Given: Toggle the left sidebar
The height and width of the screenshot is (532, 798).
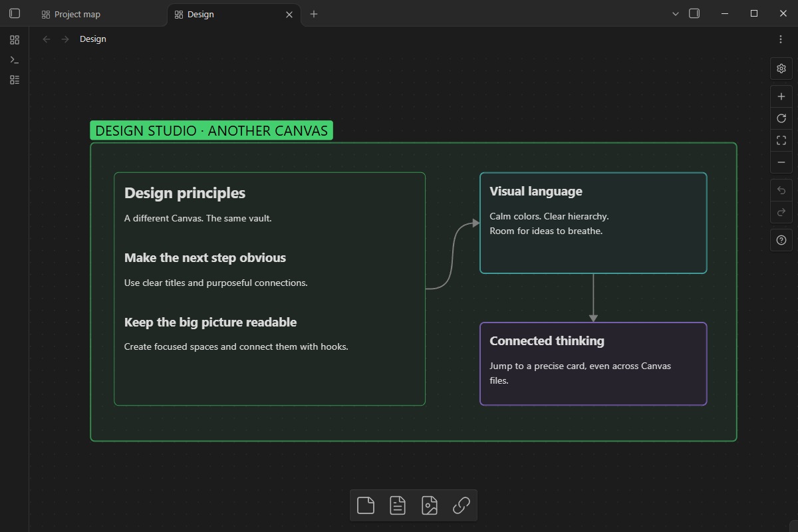Looking at the screenshot, I should click(15, 13).
